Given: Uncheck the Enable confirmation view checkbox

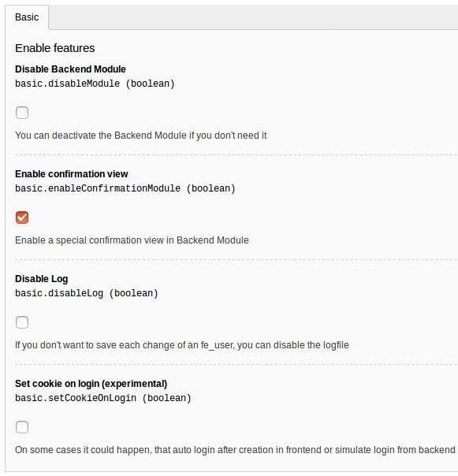Looking at the screenshot, I should [x=22, y=218].
